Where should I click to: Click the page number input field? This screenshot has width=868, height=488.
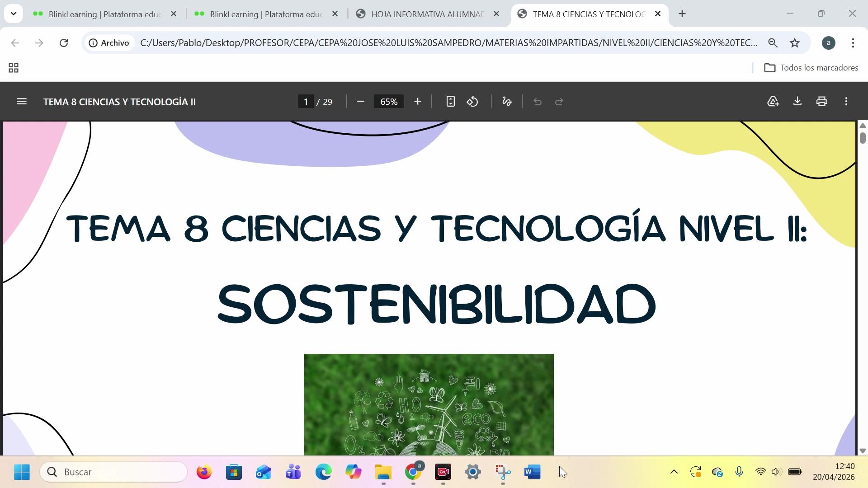pos(306,102)
